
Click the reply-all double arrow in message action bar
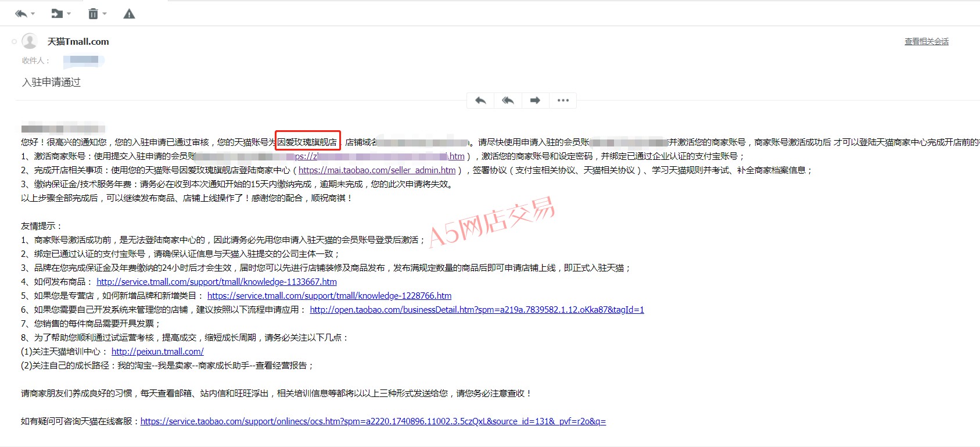(508, 101)
